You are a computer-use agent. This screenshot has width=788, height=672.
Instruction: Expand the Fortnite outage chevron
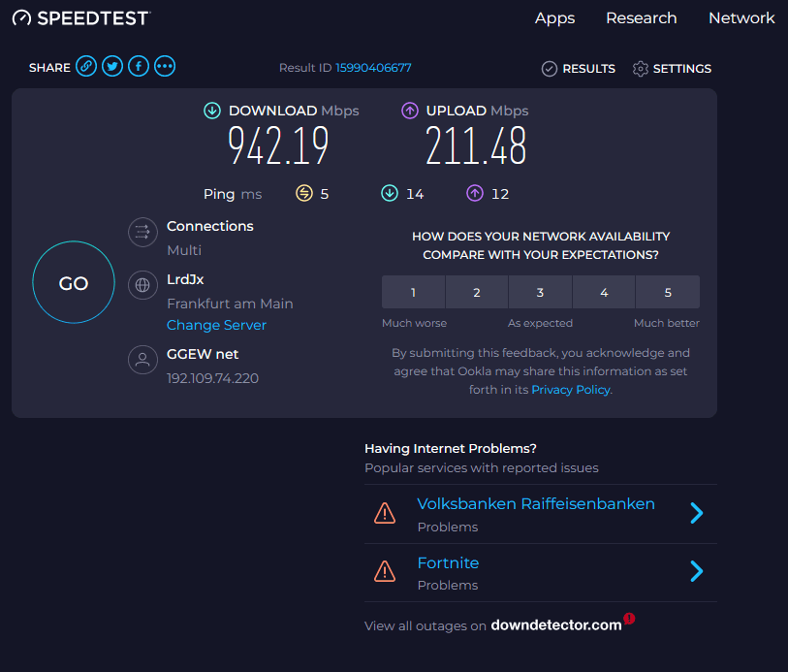[697, 571]
